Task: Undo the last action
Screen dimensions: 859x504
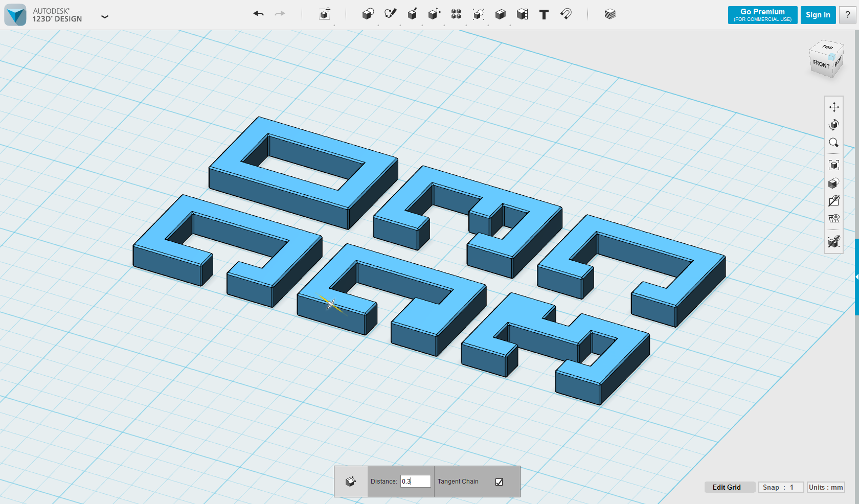Action: 259,14
